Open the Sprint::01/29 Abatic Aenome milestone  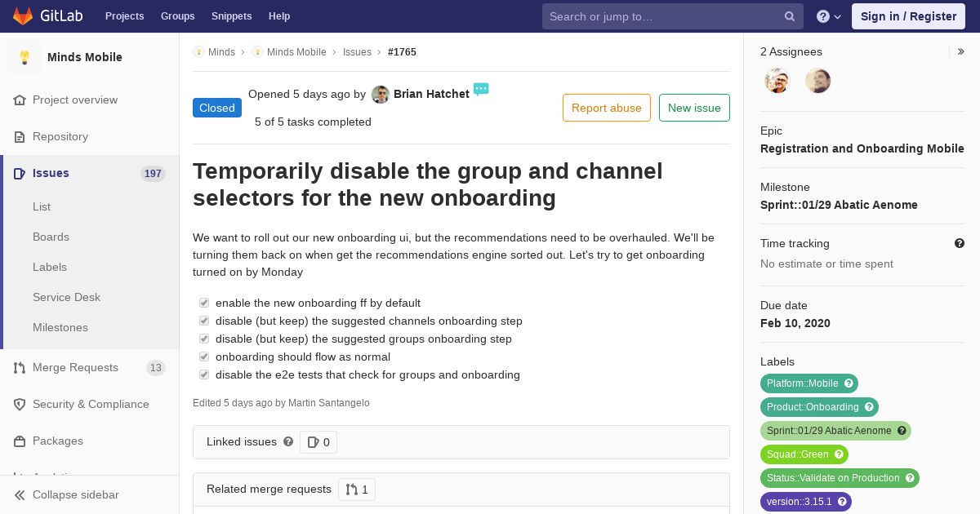point(839,205)
